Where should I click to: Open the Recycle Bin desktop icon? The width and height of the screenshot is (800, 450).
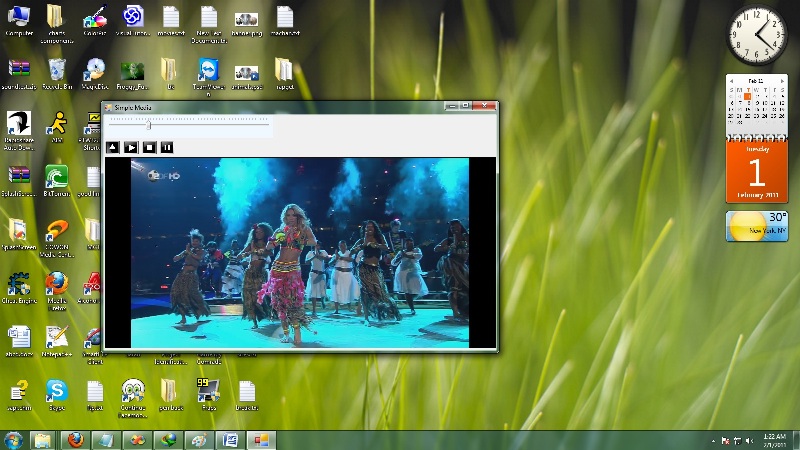[57, 71]
